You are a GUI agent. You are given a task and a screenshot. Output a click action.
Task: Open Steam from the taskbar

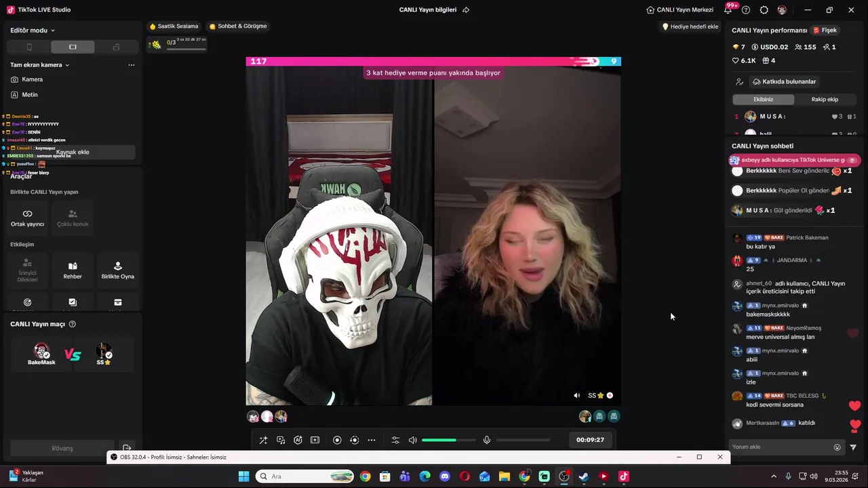click(x=584, y=476)
